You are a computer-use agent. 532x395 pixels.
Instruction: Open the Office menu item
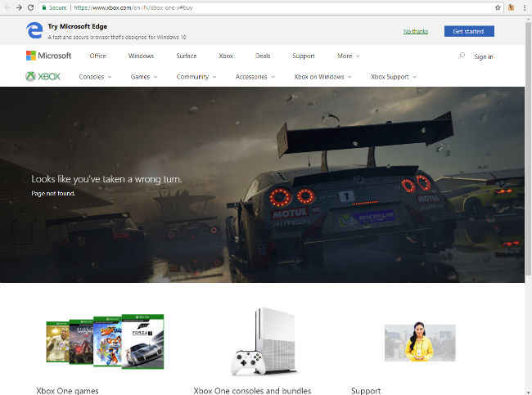point(98,56)
